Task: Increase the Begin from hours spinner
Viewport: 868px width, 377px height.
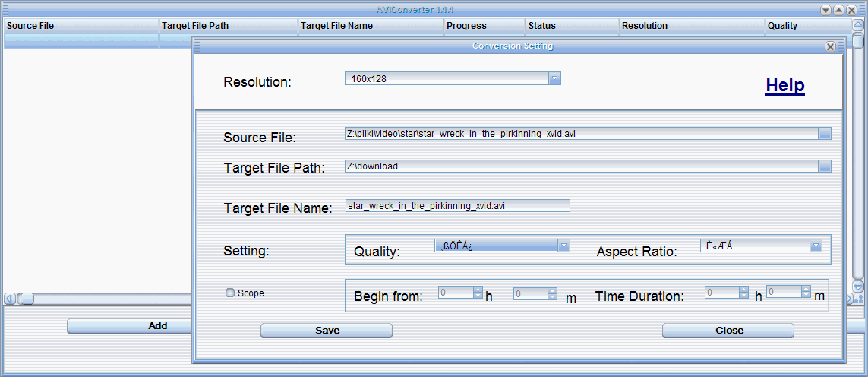Action: (x=478, y=289)
